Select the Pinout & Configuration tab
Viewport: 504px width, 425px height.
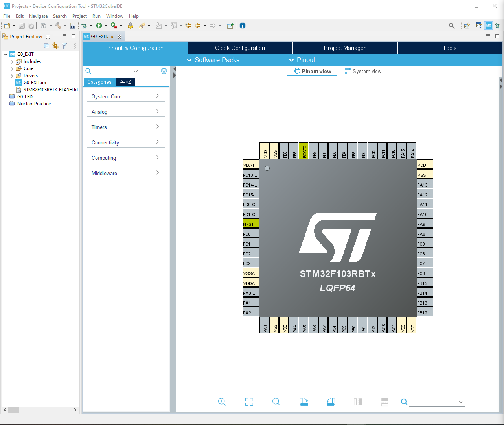135,48
